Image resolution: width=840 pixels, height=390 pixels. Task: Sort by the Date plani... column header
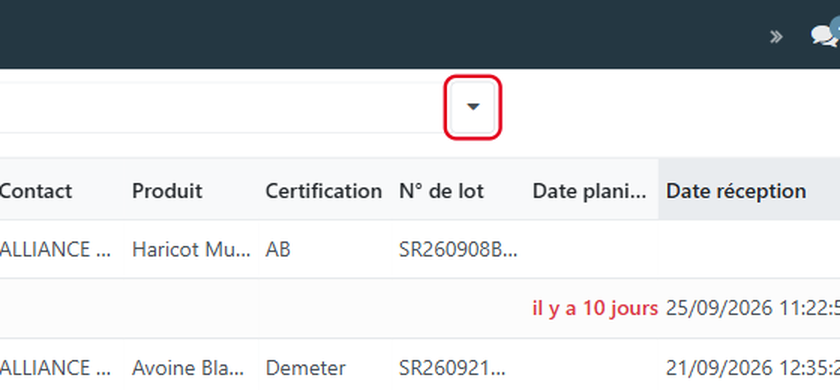point(589,191)
